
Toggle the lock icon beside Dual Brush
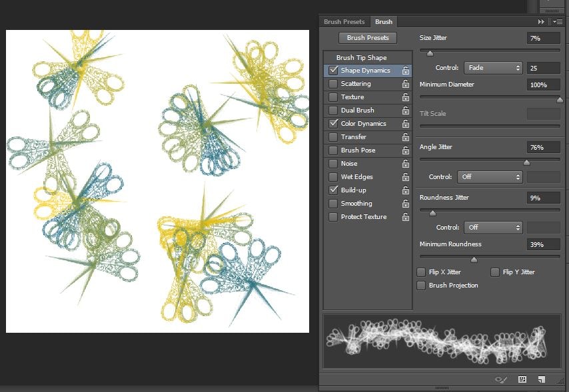405,110
